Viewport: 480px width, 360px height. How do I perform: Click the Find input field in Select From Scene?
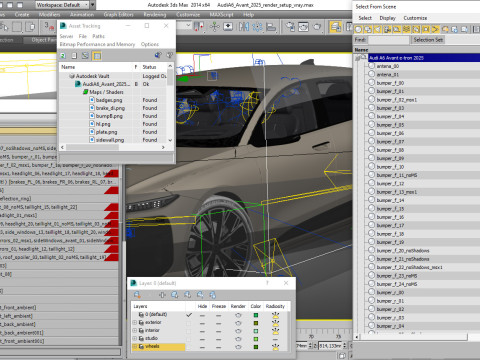pos(388,40)
